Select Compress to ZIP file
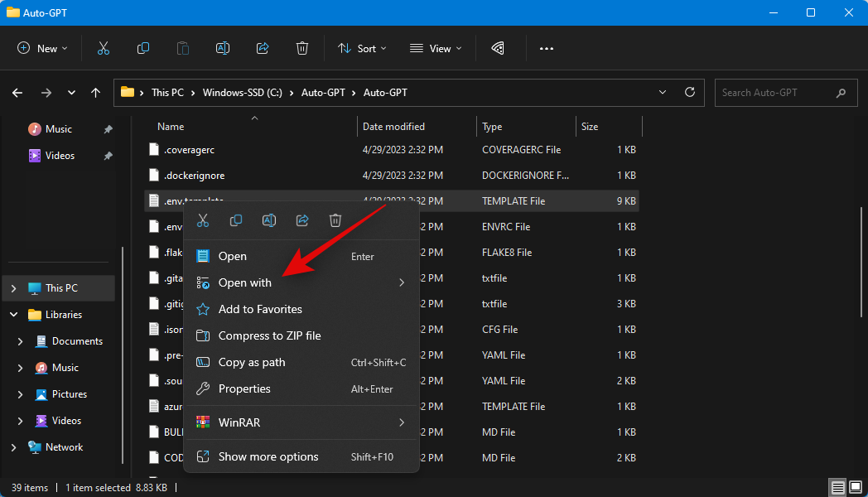868x497 pixels. [x=301, y=336]
